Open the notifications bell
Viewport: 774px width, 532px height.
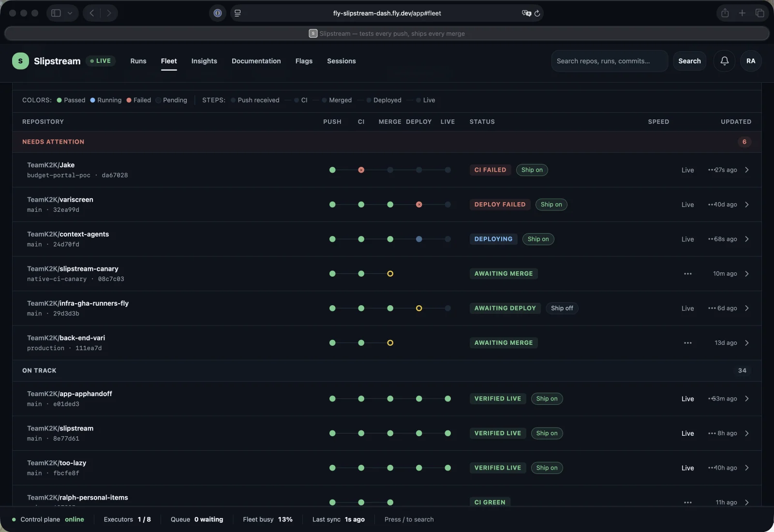pyautogui.click(x=725, y=61)
